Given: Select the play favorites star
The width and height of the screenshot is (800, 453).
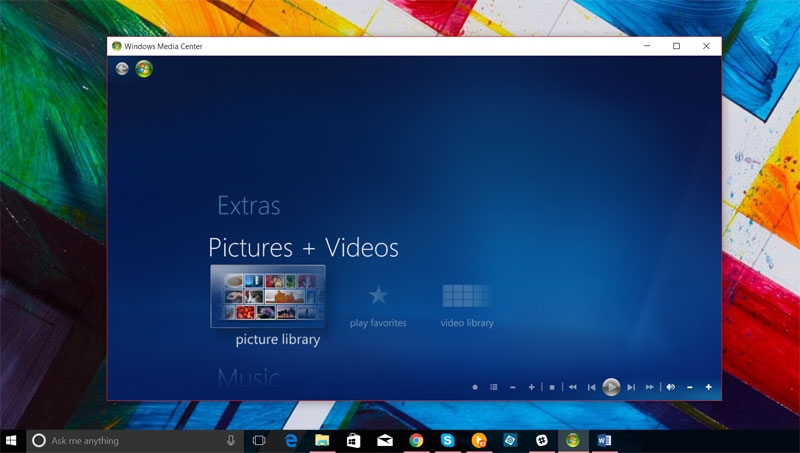Looking at the screenshot, I should [378, 295].
